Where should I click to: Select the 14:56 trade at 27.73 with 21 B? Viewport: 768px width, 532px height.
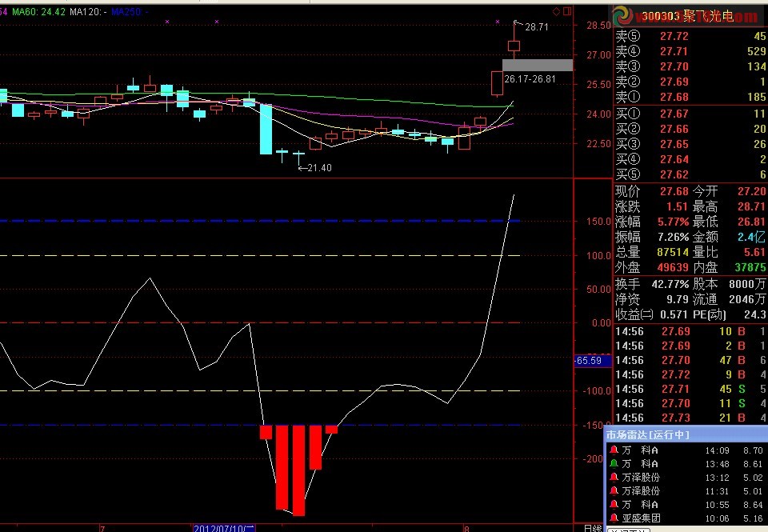point(690,418)
